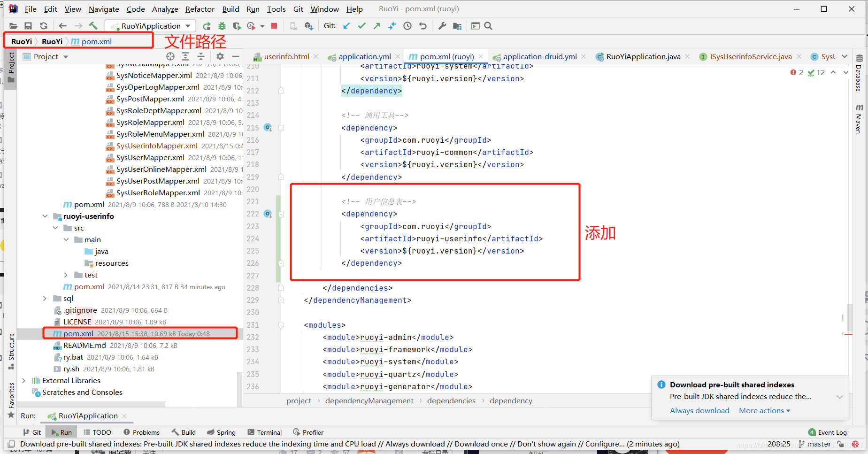Click the master Git branch in status bar
868x454 pixels.
814,444
